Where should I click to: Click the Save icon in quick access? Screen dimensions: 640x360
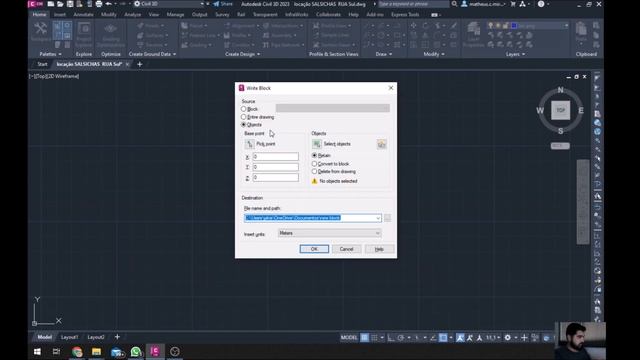pos(70,4)
